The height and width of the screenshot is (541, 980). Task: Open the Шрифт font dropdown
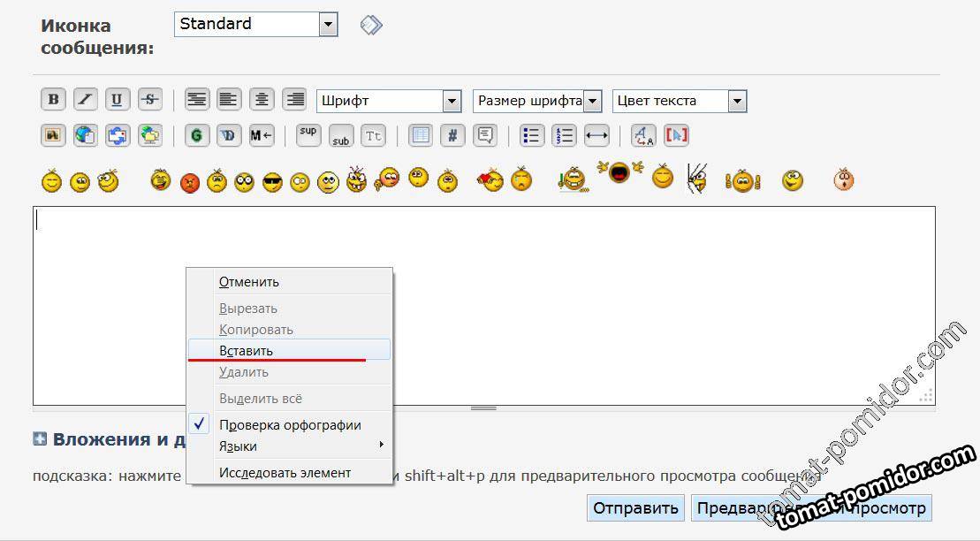389,101
